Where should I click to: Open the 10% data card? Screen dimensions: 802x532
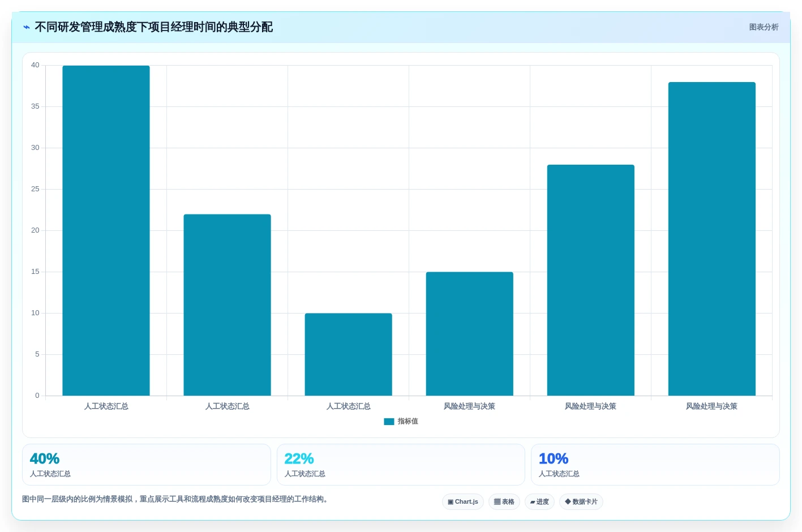coord(655,465)
